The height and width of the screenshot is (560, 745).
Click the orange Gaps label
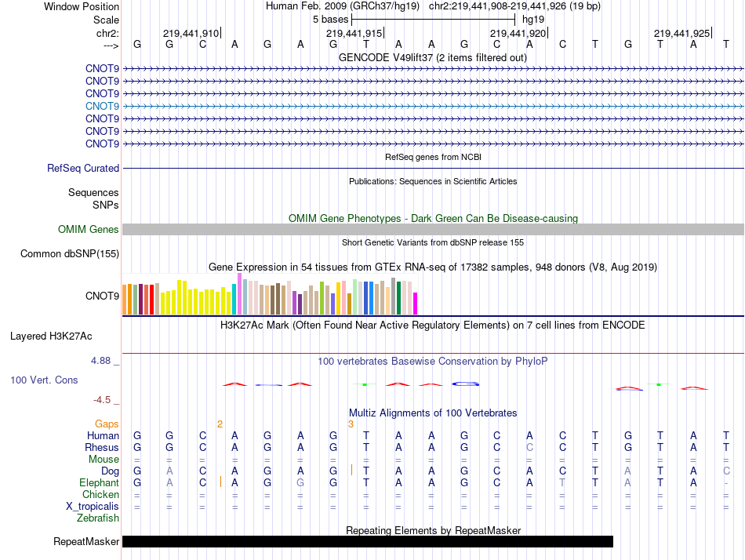[107, 424]
